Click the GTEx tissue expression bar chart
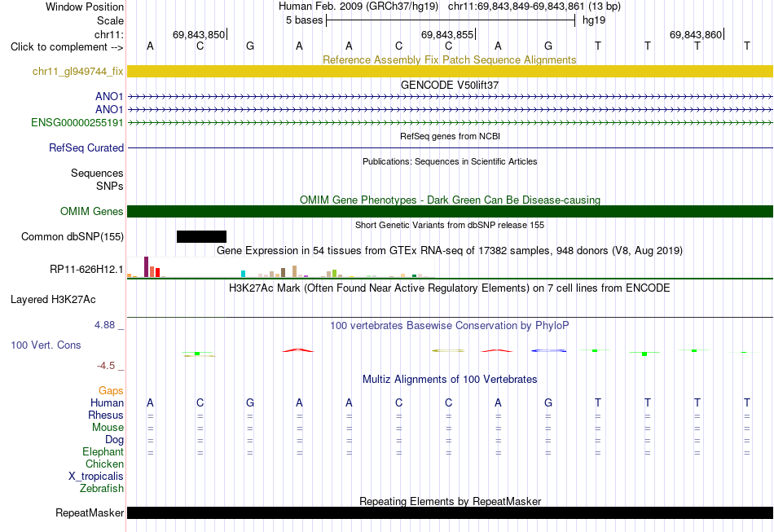Image resolution: width=774 pixels, height=532 pixels. point(281,267)
